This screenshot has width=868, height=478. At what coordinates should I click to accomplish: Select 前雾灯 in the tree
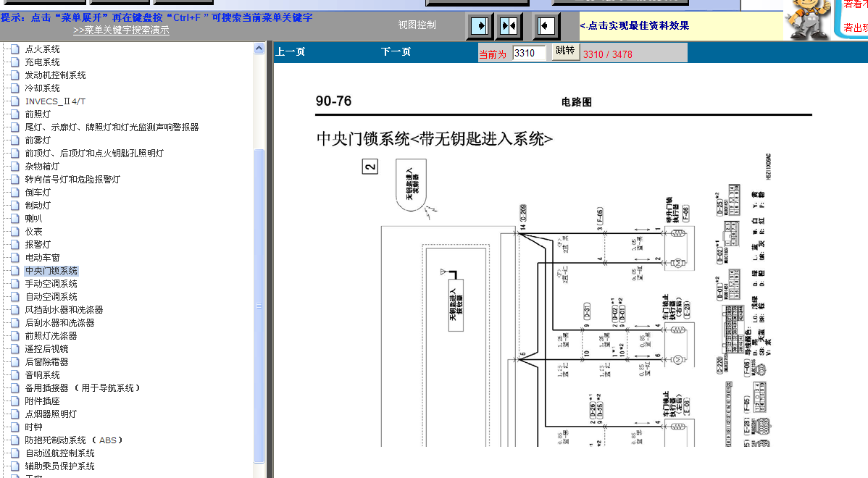[x=38, y=141]
